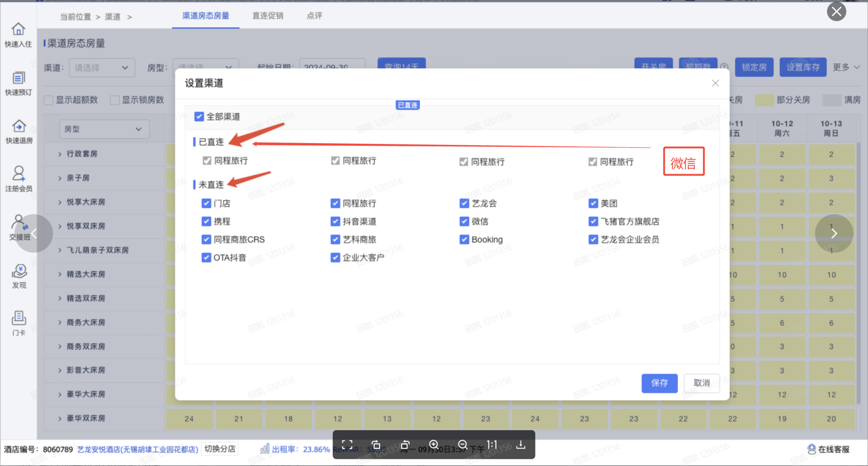
Task: Expand the 商务双床房 row
Action: coord(60,347)
